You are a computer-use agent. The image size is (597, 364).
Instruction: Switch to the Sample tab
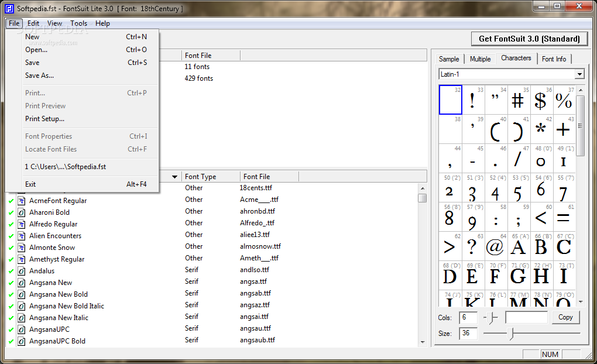(x=449, y=59)
